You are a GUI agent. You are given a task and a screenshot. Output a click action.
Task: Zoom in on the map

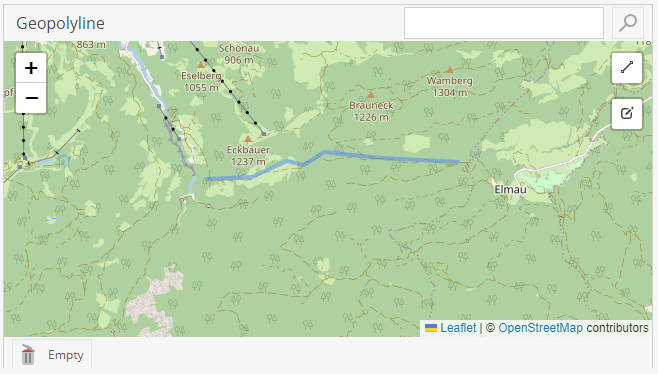[31, 68]
